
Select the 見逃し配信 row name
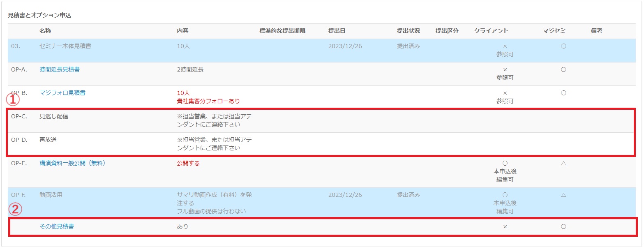[x=54, y=116]
